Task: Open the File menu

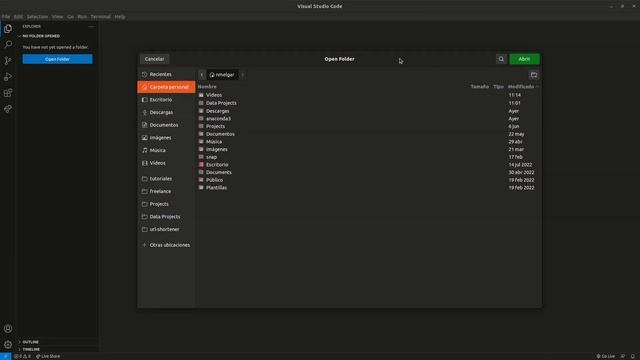Action: [6, 17]
